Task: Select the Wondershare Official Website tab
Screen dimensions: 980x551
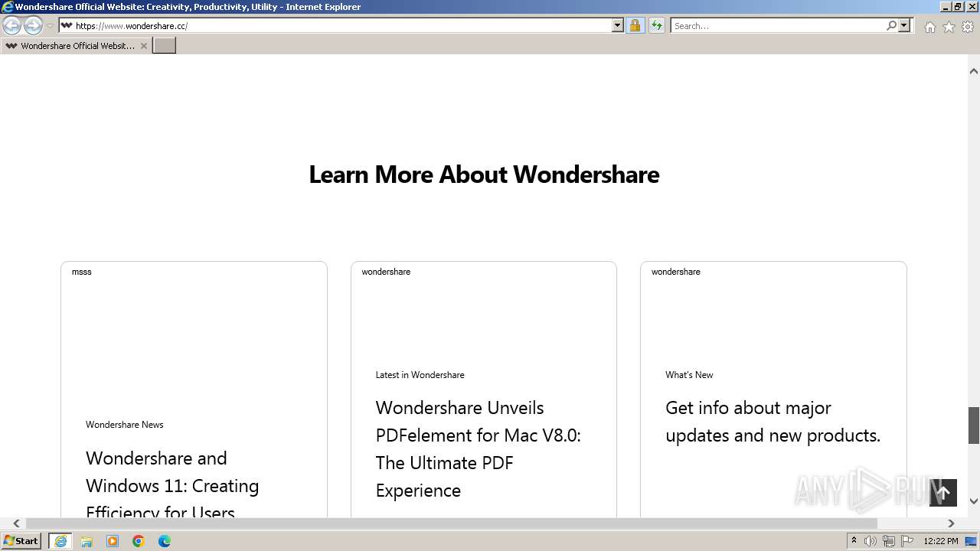Action: 77,46
